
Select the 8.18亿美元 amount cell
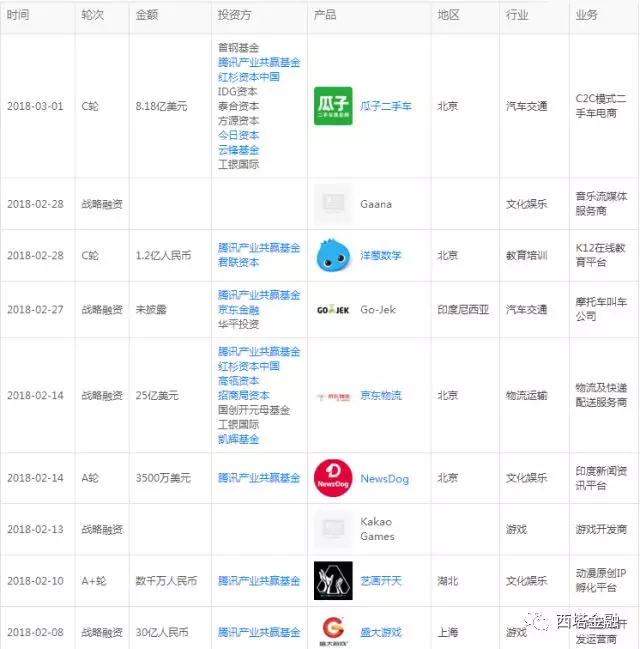[161, 106]
